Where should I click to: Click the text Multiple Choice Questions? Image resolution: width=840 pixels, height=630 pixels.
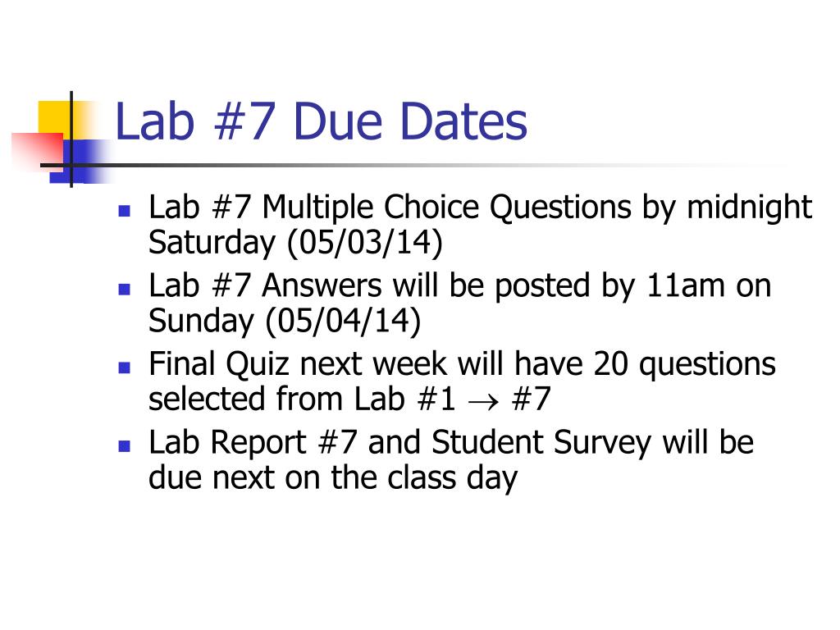(447, 208)
